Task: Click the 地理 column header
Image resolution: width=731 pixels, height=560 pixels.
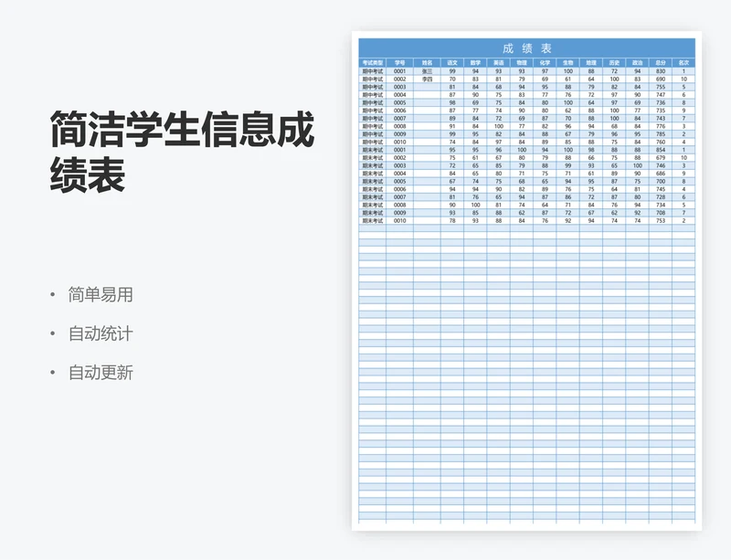Action: (591, 62)
